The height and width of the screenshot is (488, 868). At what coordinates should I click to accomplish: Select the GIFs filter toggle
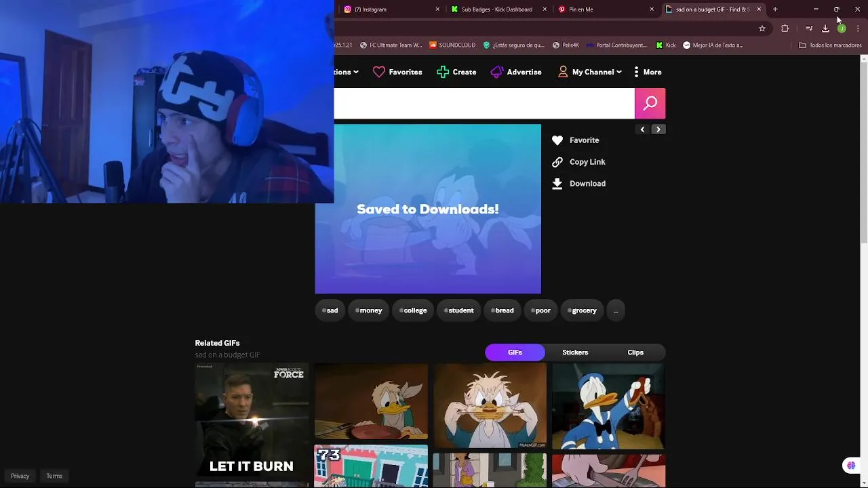(x=515, y=352)
